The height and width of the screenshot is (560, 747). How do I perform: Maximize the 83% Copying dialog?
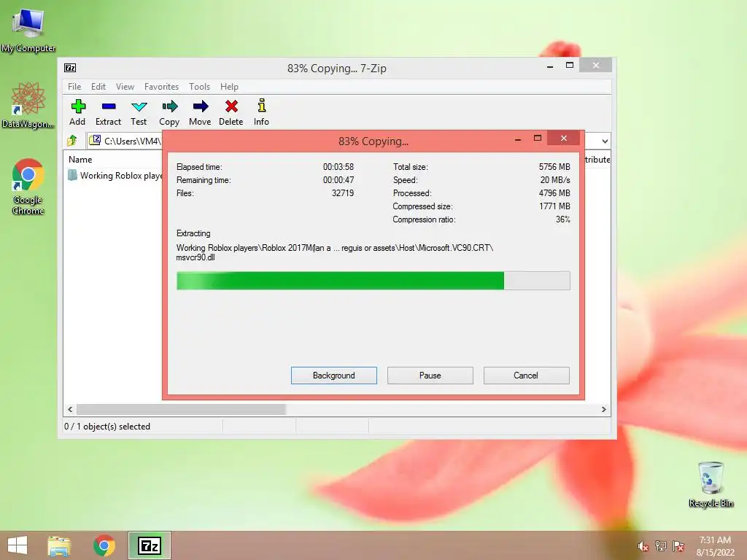538,138
